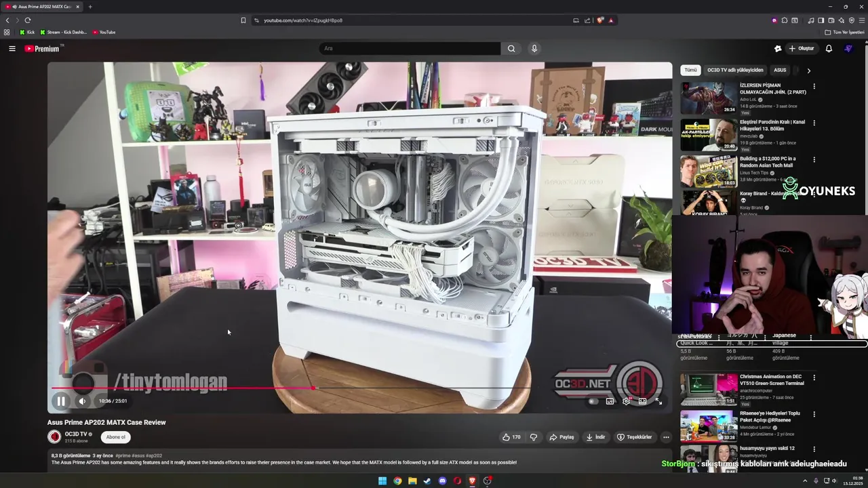868x488 pixels.
Task: Open more actions menu beside Teşekkürler
Action: [666, 437]
